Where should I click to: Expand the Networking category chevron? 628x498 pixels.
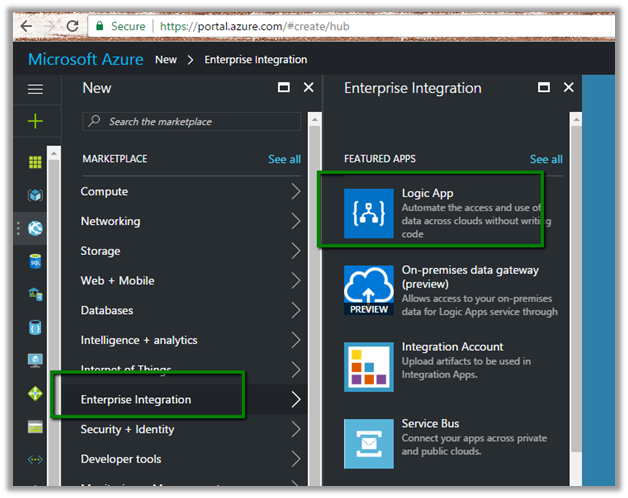(295, 222)
